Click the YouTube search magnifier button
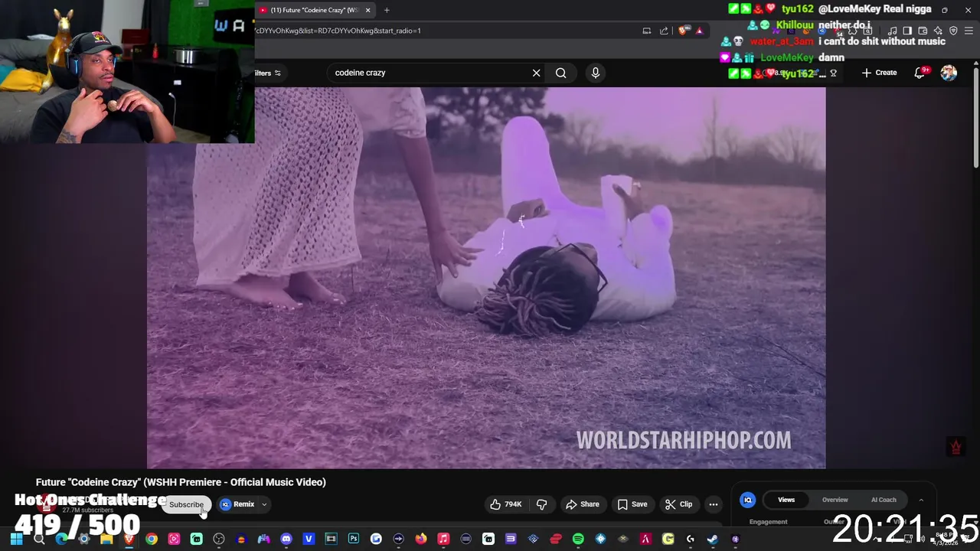Image resolution: width=980 pixels, height=551 pixels. [561, 73]
